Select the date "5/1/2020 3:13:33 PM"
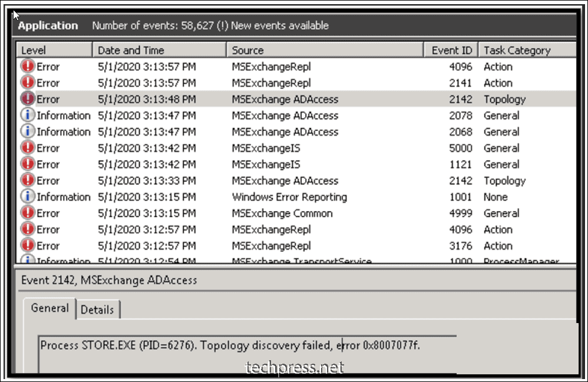 (x=147, y=180)
